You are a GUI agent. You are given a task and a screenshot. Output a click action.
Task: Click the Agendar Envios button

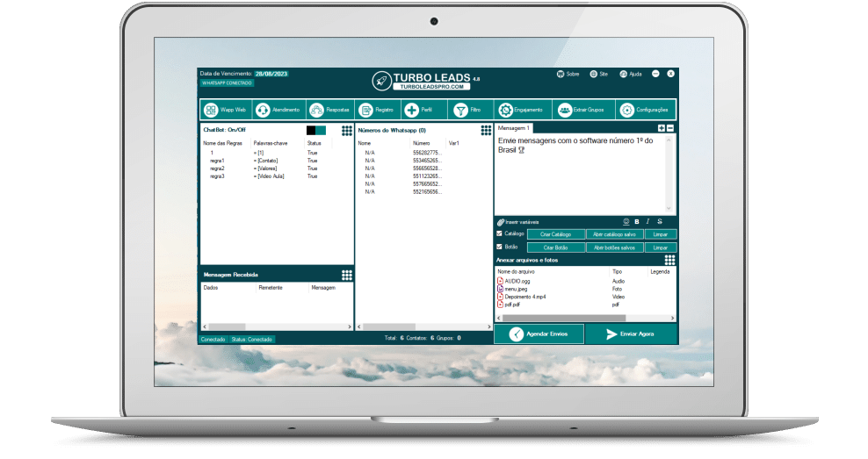tap(539, 334)
